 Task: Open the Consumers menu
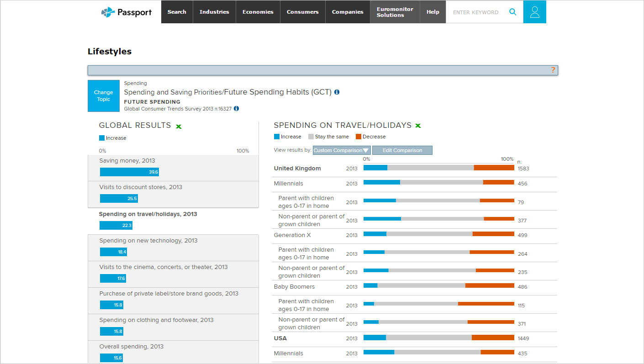(x=302, y=12)
